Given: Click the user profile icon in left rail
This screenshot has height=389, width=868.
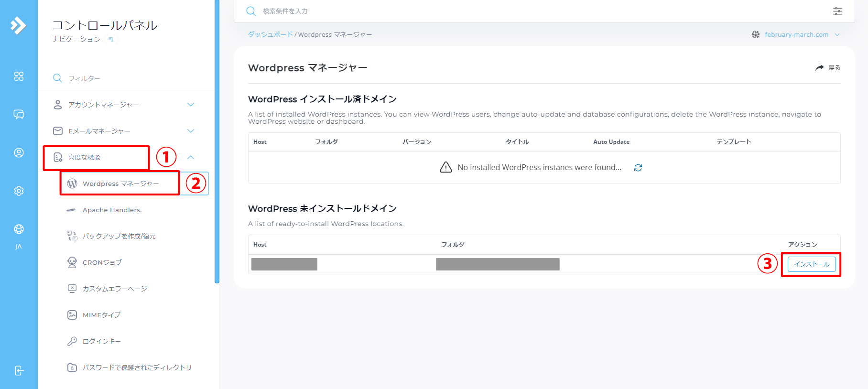Looking at the screenshot, I should (19, 153).
